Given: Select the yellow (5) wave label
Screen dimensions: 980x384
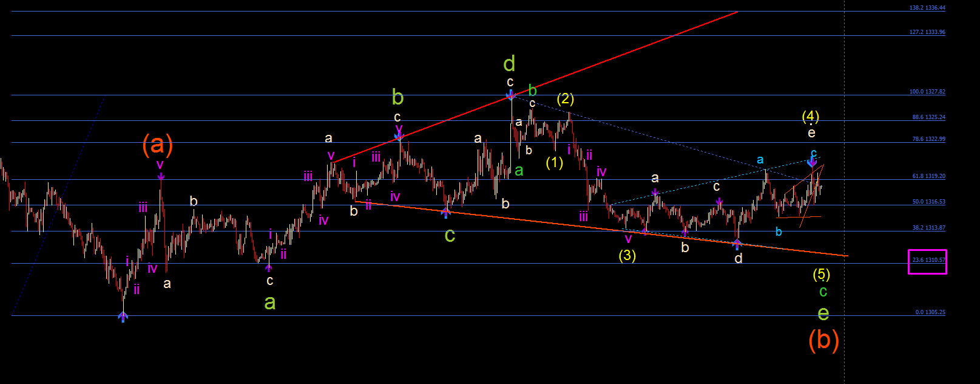Looking at the screenshot, I should pyautogui.click(x=822, y=274).
